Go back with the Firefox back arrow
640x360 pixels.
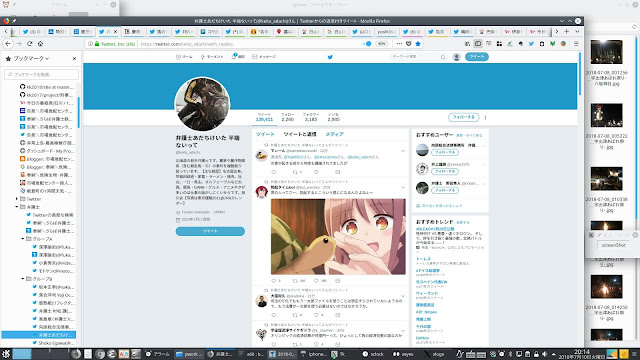(8, 44)
